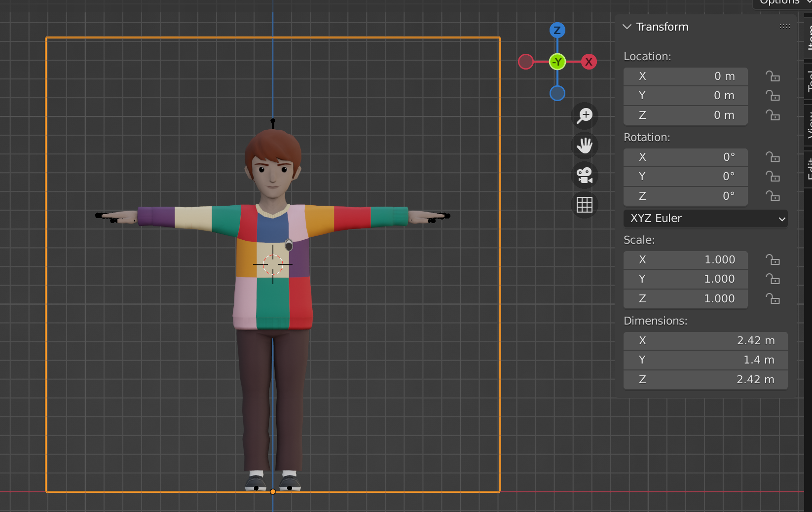Click the red X axis gizmo ball

(589, 62)
